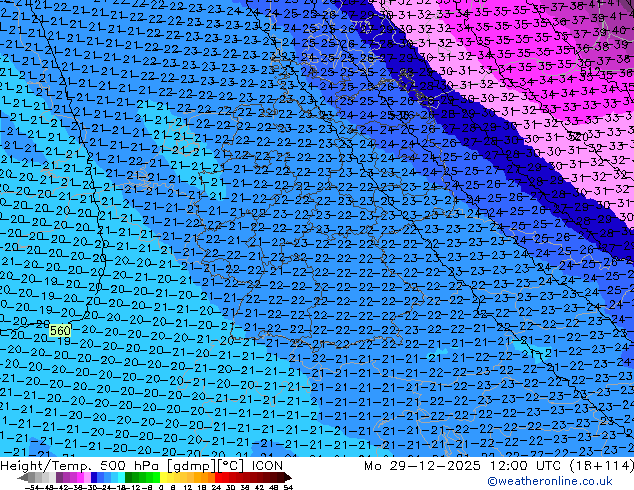Click the -54 label on the legend scale

point(32,487)
